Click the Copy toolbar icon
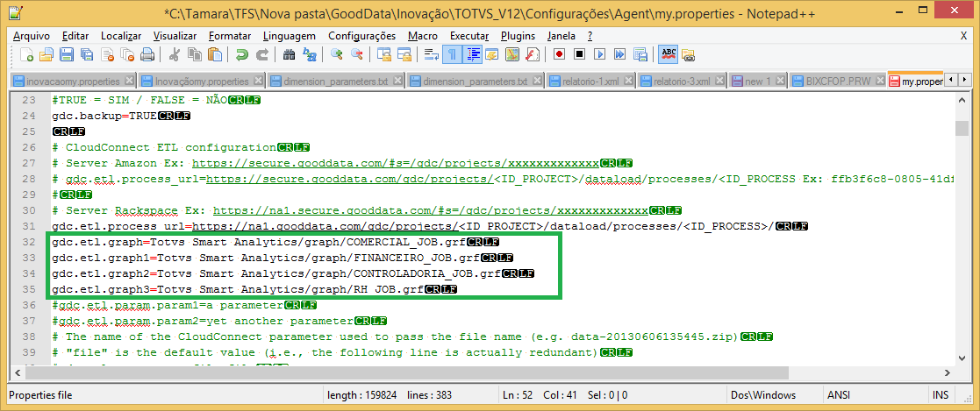The height and width of the screenshot is (411, 980). [195, 54]
